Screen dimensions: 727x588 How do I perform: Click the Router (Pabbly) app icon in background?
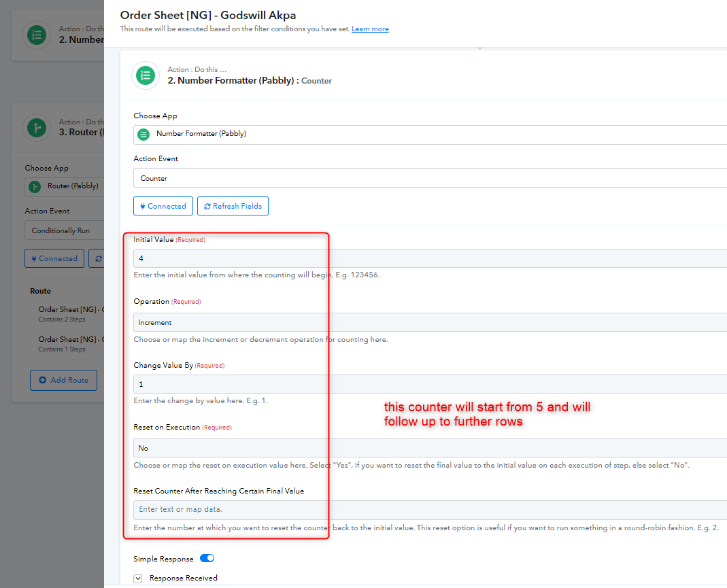[x=35, y=187]
